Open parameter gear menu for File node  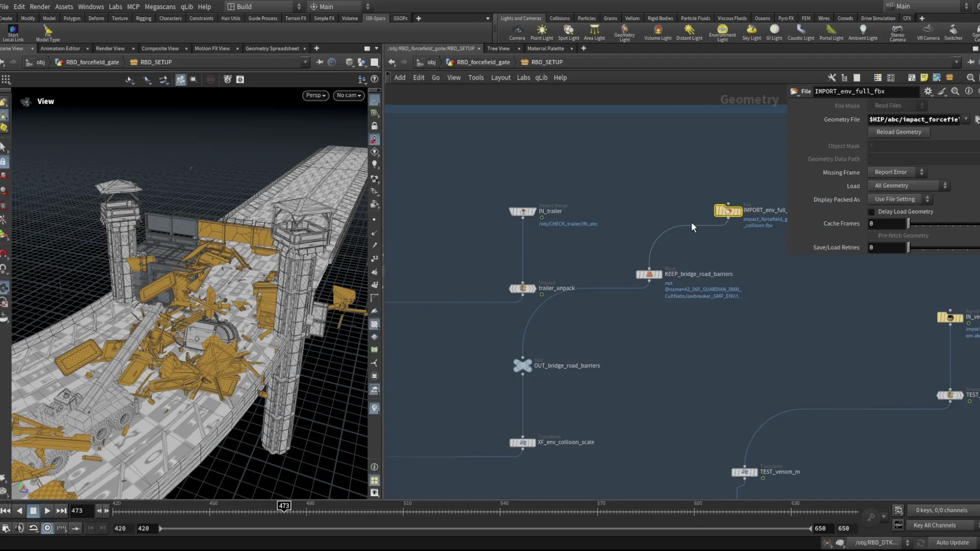[x=928, y=91]
